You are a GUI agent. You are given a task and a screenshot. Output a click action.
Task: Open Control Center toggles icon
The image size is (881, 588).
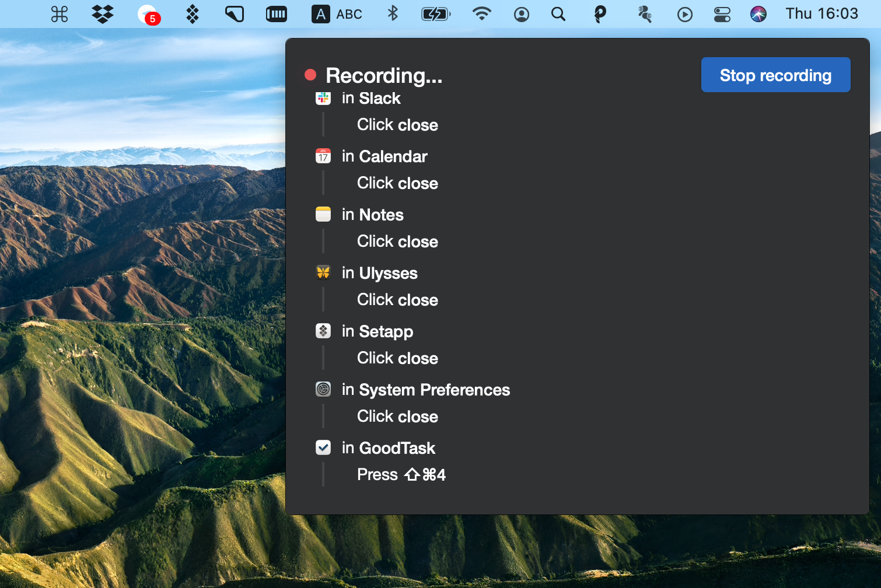tap(722, 15)
